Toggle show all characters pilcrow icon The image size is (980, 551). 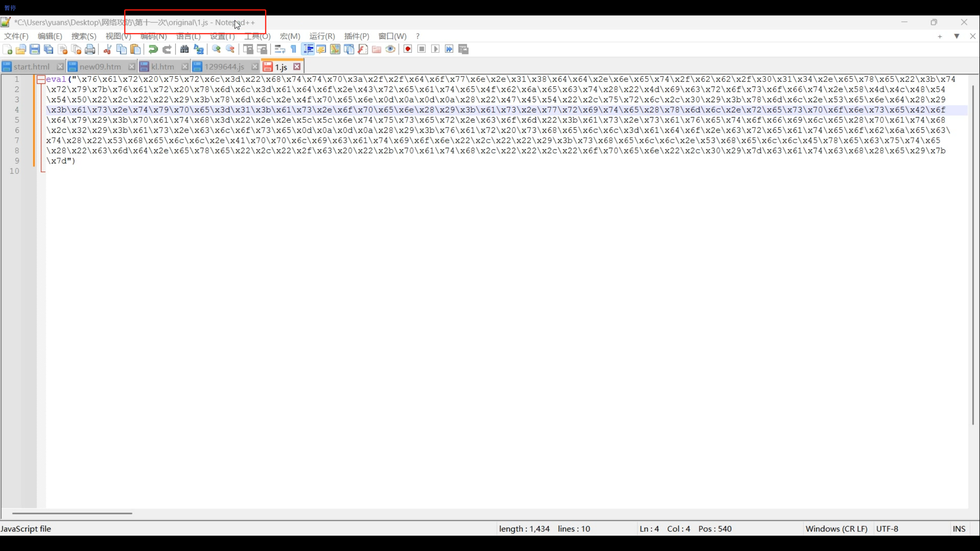[294, 49]
